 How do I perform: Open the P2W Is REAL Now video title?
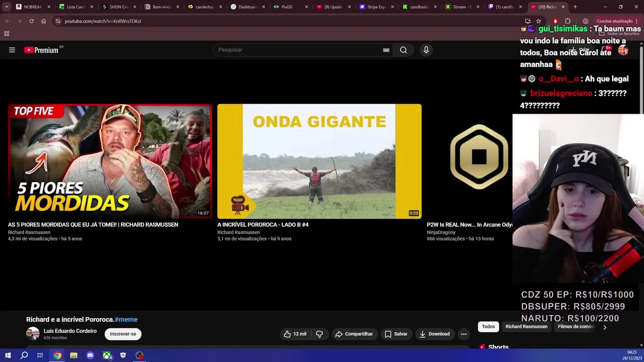[469, 225]
